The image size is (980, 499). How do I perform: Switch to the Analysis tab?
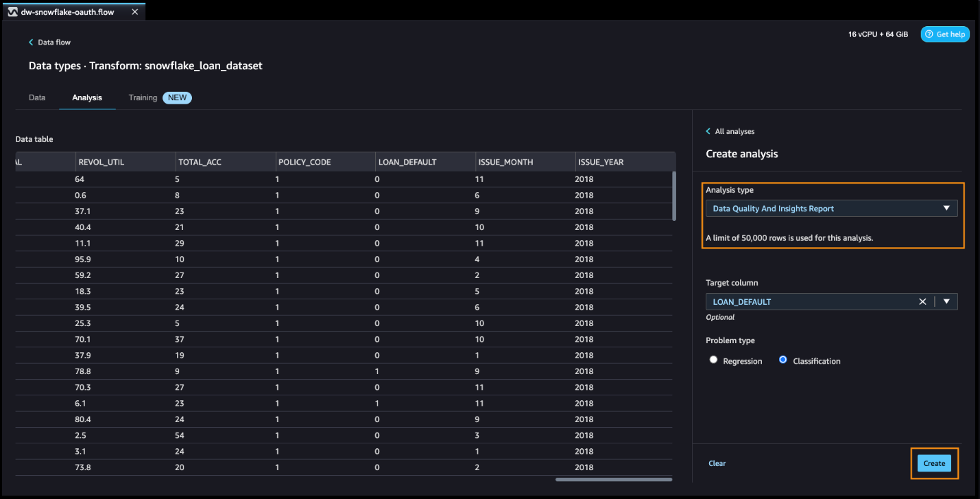point(87,97)
